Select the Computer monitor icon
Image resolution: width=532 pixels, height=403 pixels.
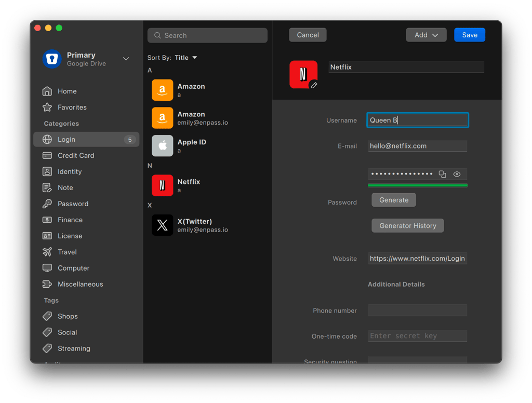(x=47, y=268)
